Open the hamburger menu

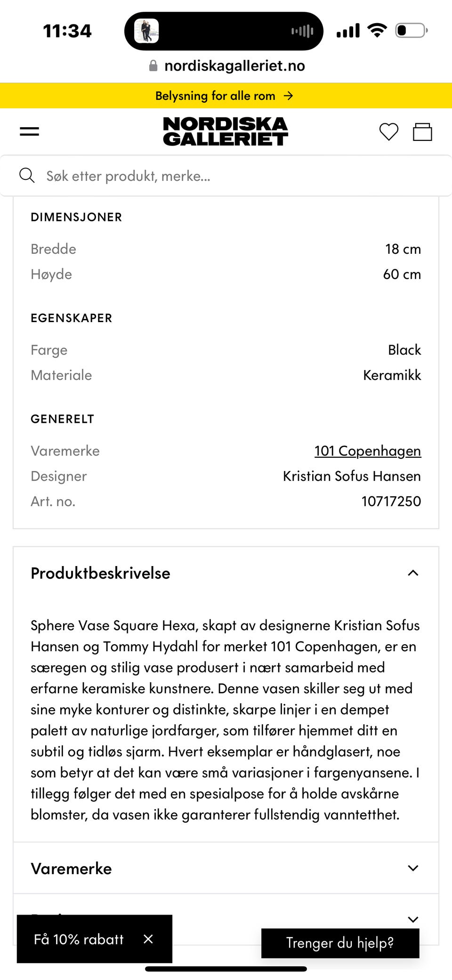click(x=29, y=131)
